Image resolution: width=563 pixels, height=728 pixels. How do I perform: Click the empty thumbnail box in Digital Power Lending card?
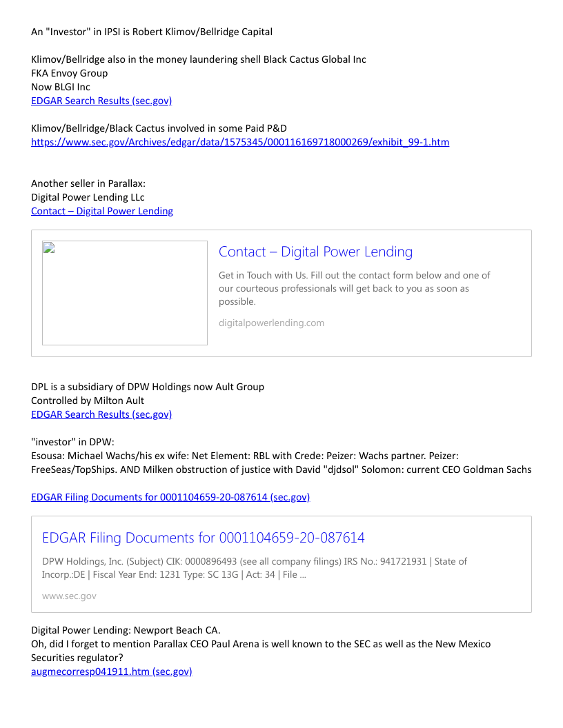point(124,293)
